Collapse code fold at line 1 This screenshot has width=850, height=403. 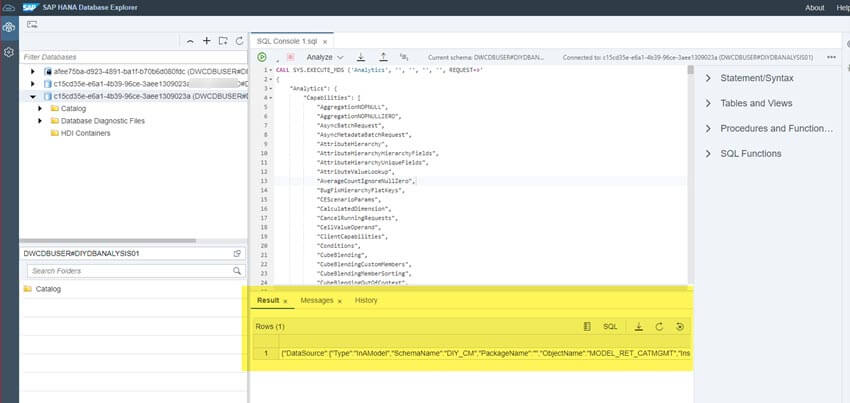point(271,70)
